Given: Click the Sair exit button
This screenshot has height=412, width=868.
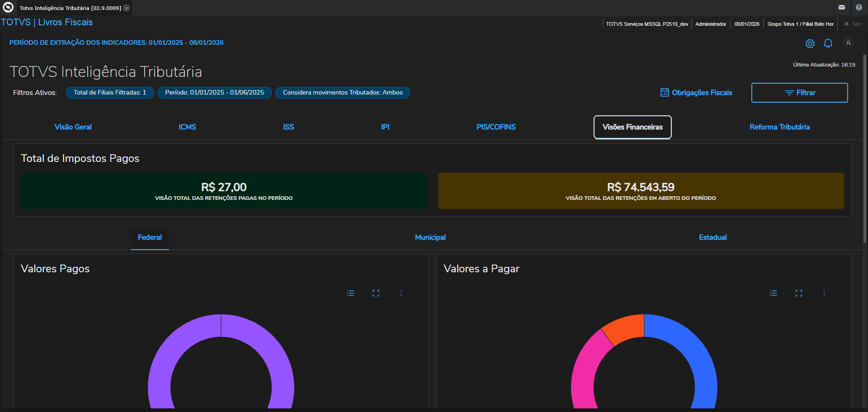Looking at the screenshot, I should point(853,24).
